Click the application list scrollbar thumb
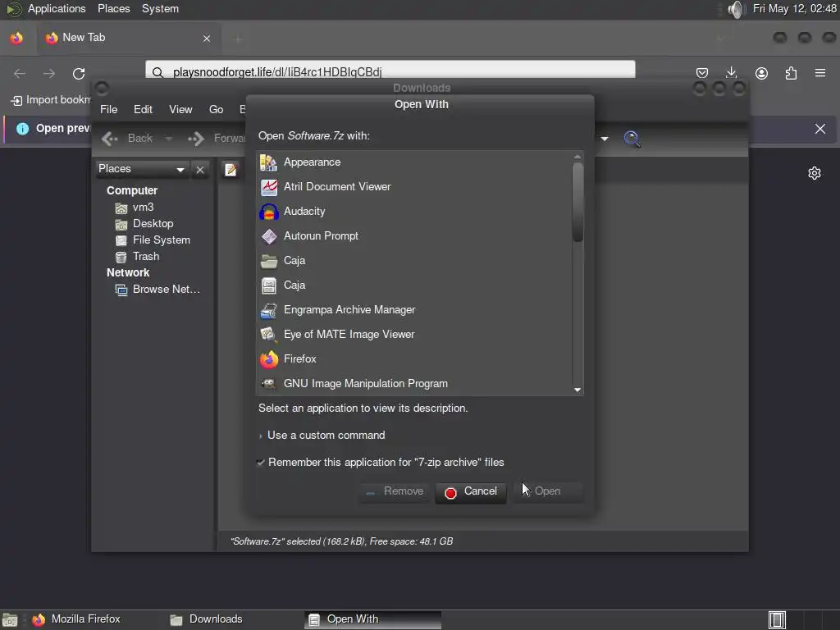840x630 pixels. click(x=577, y=202)
